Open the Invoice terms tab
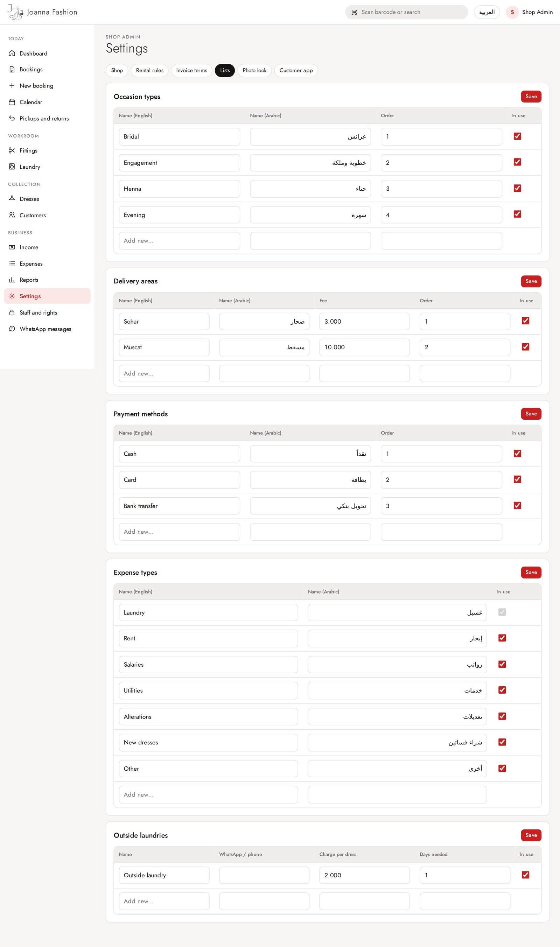560x947 pixels. [x=192, y=71]
